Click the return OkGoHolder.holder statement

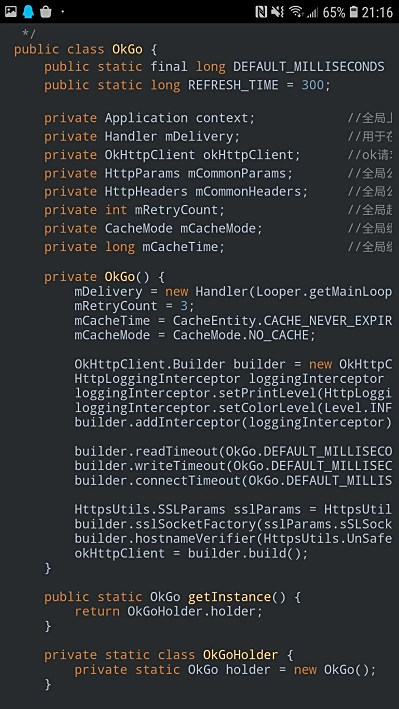[169, 611]
